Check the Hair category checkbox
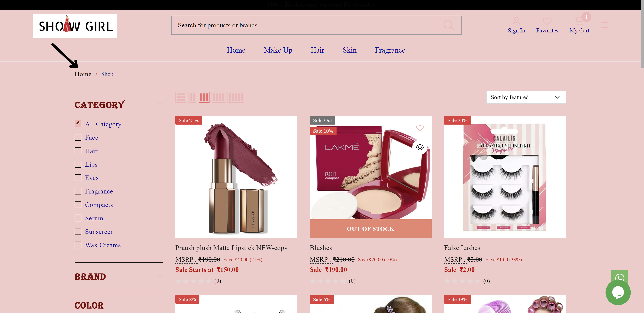The height and width of the screenshot is (313, 644). coord(78,151)
